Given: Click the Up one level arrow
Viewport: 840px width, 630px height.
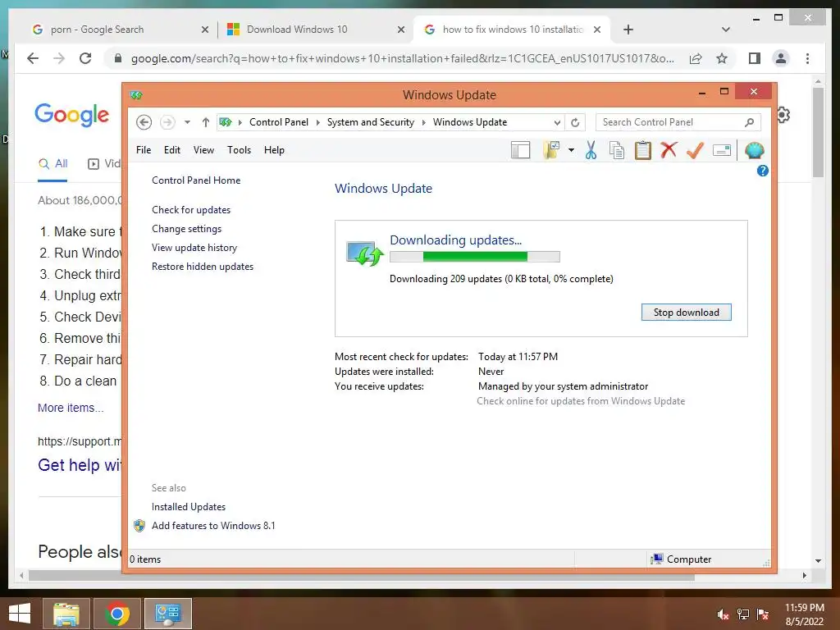Looking at the screenshot, I should pyautogui.click(x=206, y=122).
